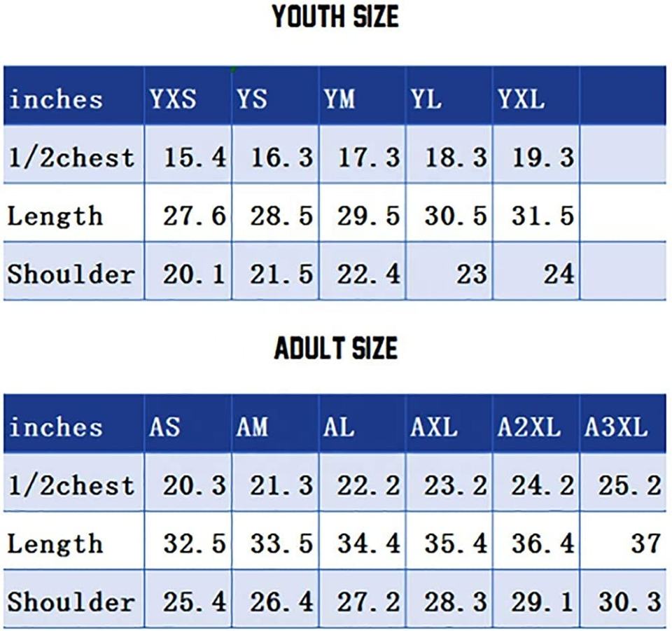Click the youth 1/2chest value 15.4
This screenshot has height=631, width=672.
pyautogui.click(x=195, y=157)
